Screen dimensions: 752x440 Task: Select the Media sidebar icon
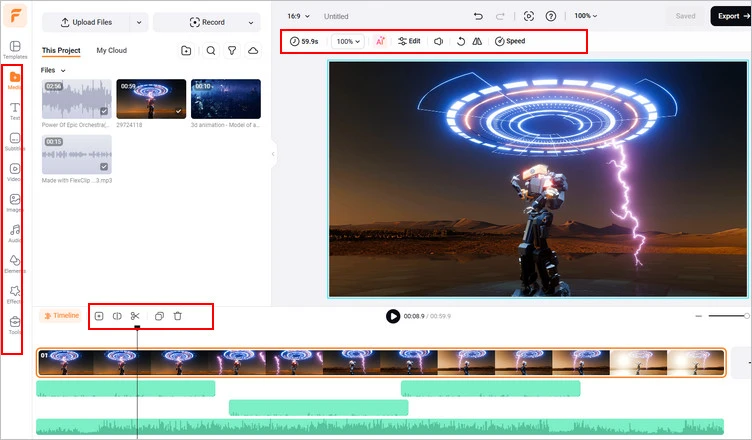click(x=15, y=80)
